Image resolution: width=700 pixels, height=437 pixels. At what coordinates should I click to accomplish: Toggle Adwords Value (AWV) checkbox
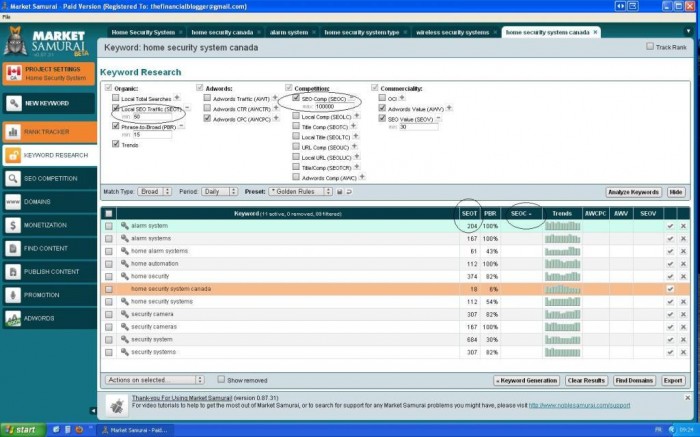pyautogui.click(x=382, y=108)
